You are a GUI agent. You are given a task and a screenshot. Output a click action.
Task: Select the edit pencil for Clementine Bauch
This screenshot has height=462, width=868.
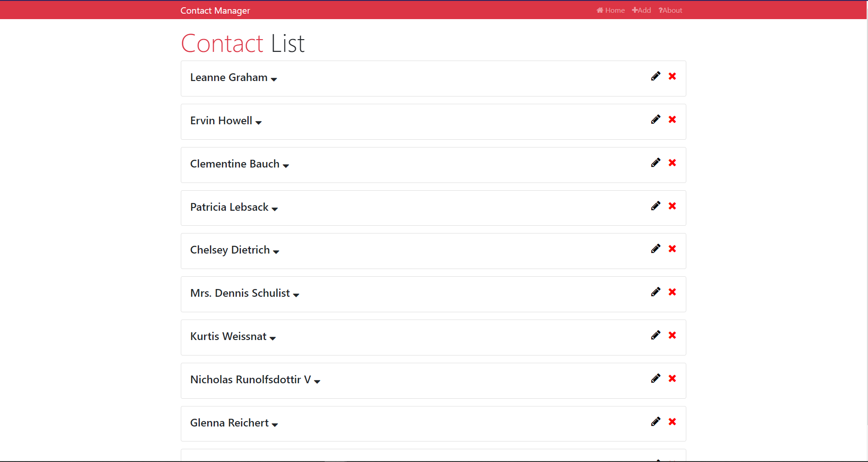pyautogui.click(x=655, y=162)
